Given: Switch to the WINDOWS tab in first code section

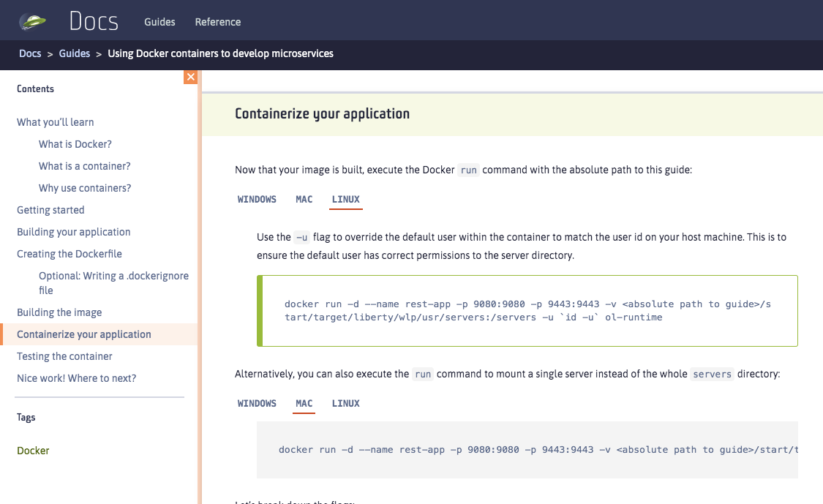Looking at the screenshot, I should tap(257, 199).
